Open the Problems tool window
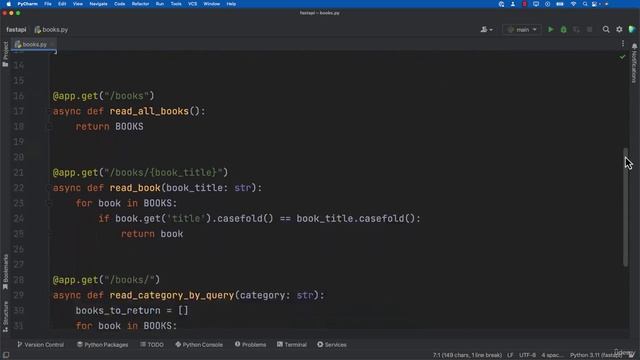The width and height of the screenshot is (640, 360). [250, 344]
